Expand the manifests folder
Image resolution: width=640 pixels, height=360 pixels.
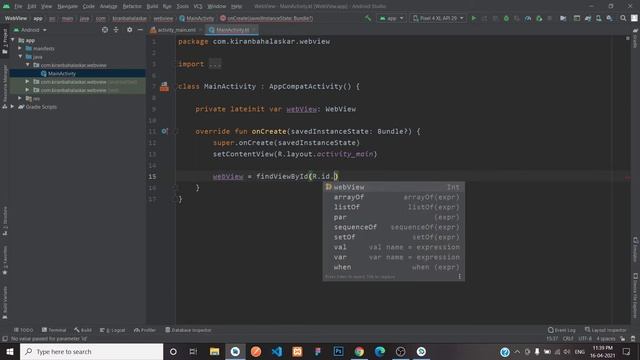tap(20, 48)
